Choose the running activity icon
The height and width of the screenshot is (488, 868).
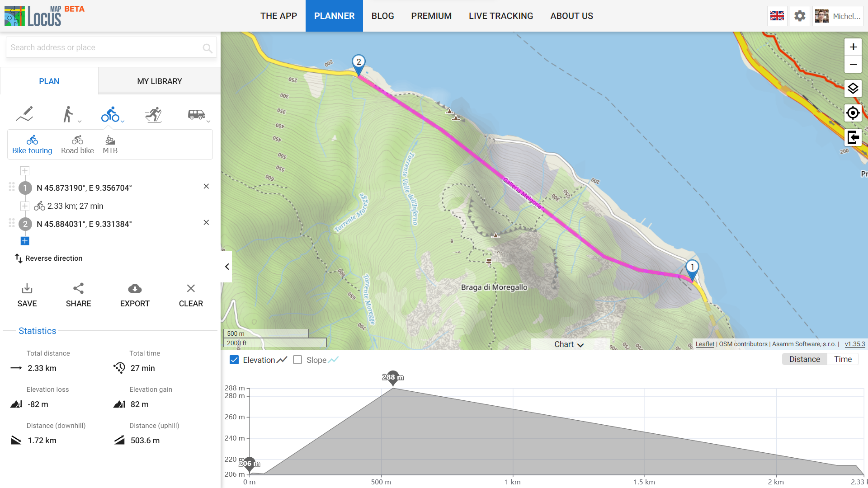tap(154, 115)
